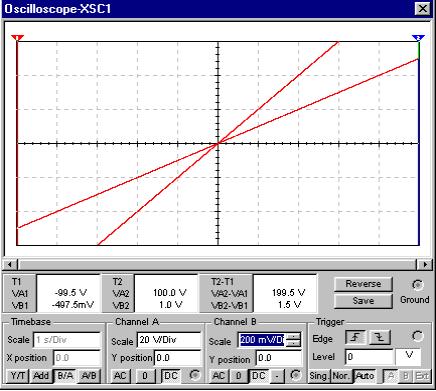
Task: Set Channel B coupling to AC
Action: (219, 376)
